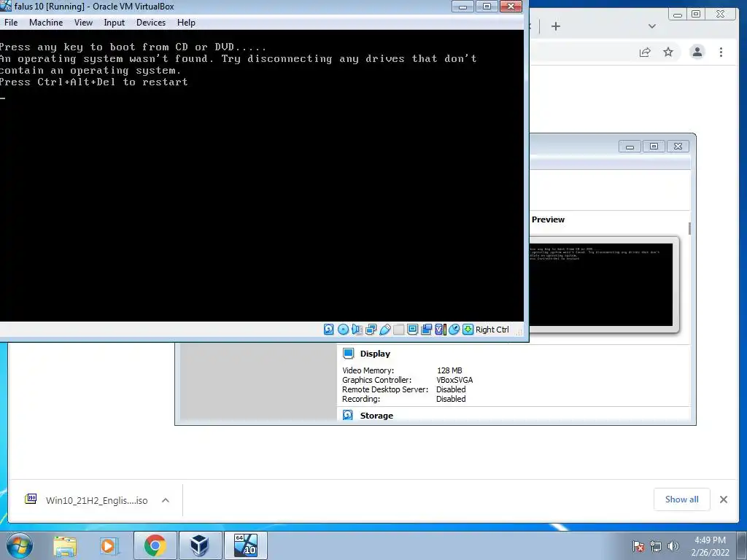Open Windows Explorer from taskbar
This screenshot has width=747, height=560.
click(x=65, y=545)
